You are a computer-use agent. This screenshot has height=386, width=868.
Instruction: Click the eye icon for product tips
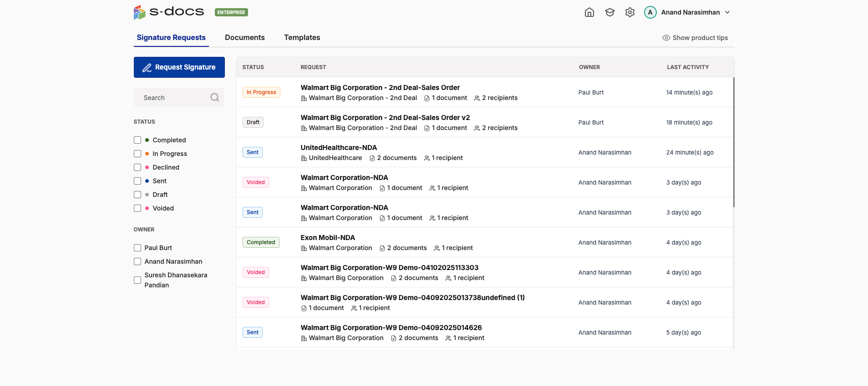pos(666,38)
